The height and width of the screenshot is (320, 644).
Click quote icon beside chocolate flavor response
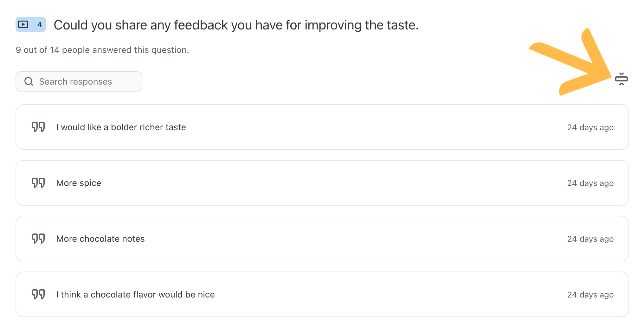pos(38,294)
